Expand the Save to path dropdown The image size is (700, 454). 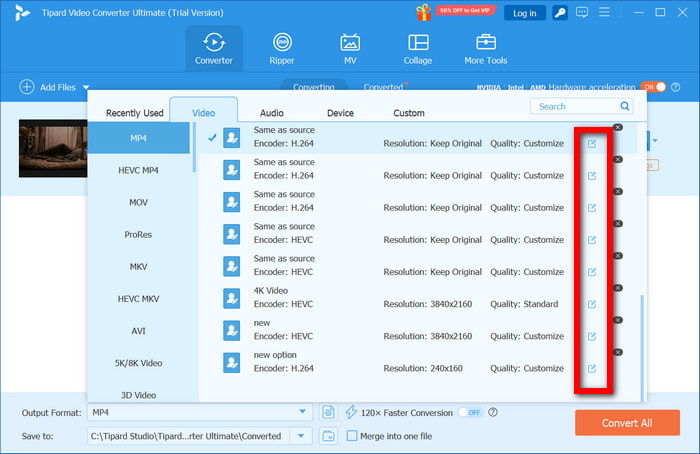[x=303, y=436]
